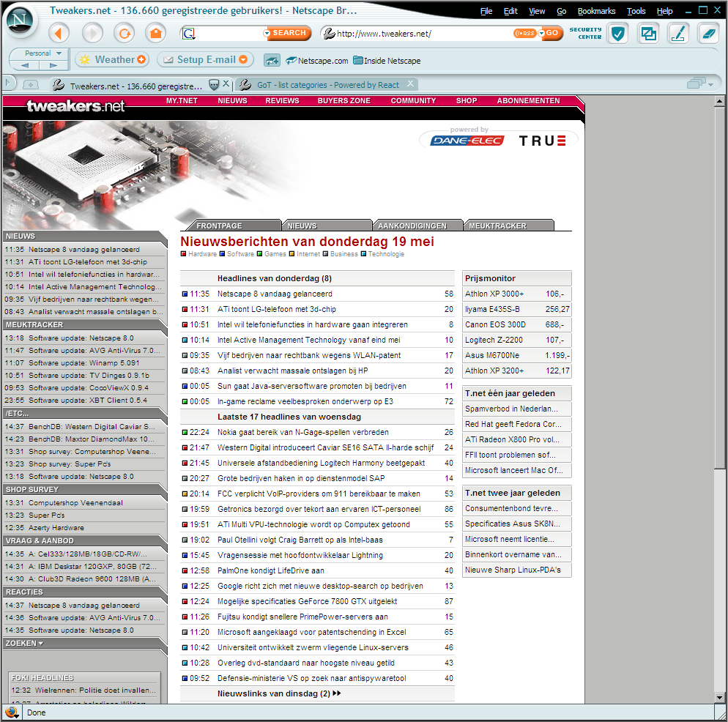Open the SEARCH button dropdown arrow
728x722 pixels.
point(267,33)
